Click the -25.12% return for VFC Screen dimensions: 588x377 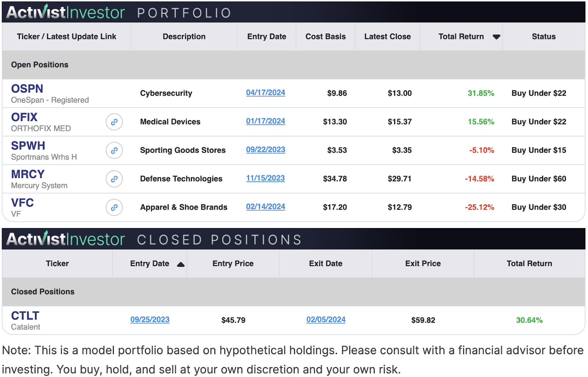tap(480, 207)
